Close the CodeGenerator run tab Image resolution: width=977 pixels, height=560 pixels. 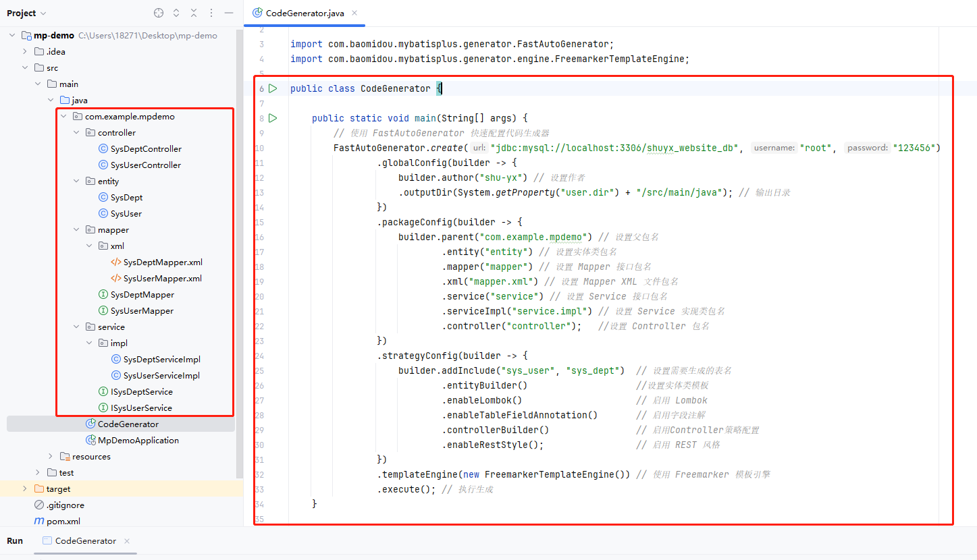tap(127, 540)
